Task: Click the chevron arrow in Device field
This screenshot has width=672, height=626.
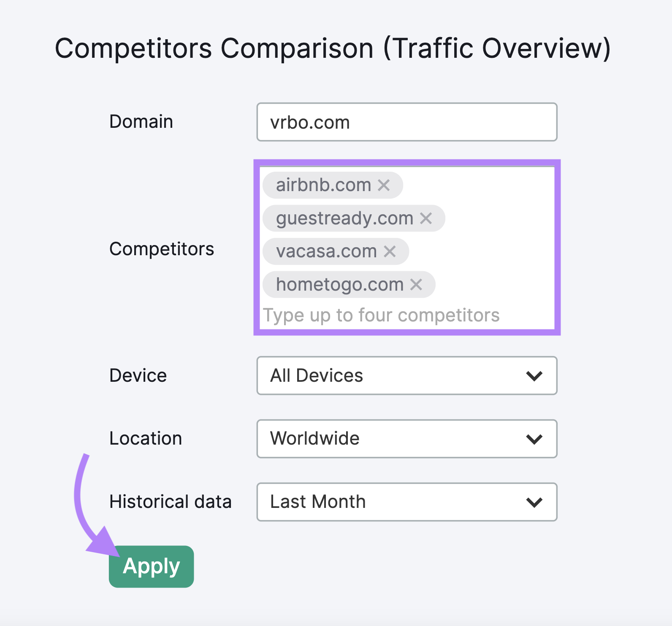Action: [x=534, y=376]
